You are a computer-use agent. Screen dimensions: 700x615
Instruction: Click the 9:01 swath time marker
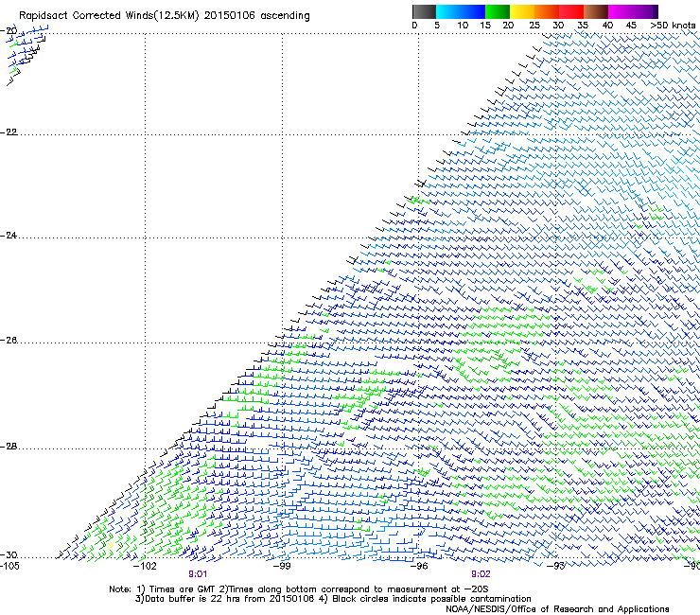click(198, 574)
